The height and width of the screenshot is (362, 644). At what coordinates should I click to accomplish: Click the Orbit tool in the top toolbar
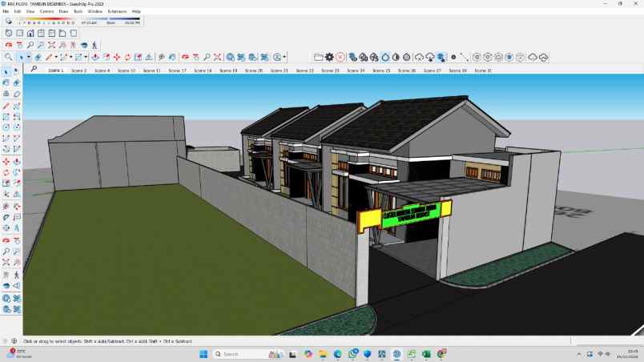(9, 46)
